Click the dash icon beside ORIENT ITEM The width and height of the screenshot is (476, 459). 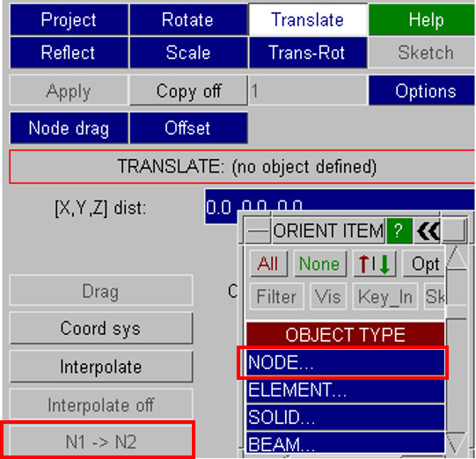[x=258, y=231]
